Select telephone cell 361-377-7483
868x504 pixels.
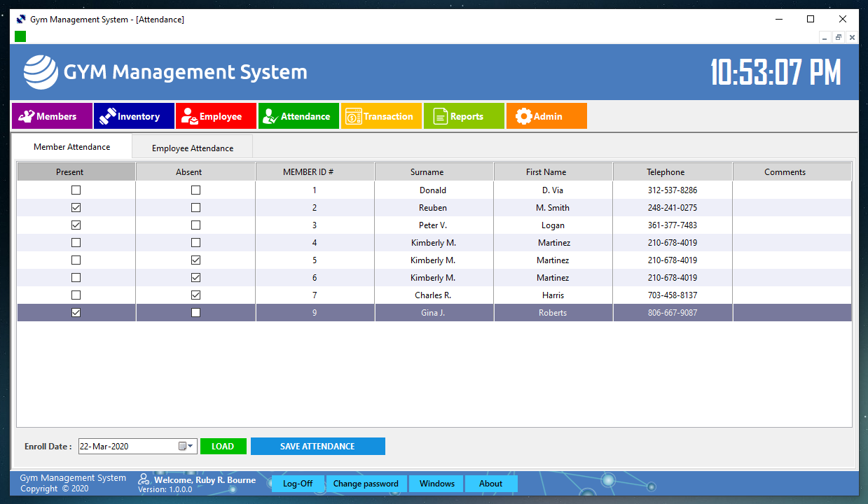673,225
